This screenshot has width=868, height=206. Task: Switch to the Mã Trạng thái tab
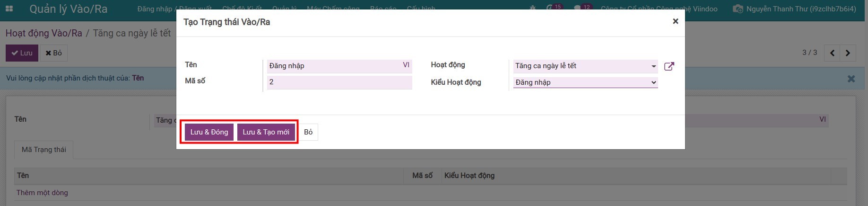(44, 150)
